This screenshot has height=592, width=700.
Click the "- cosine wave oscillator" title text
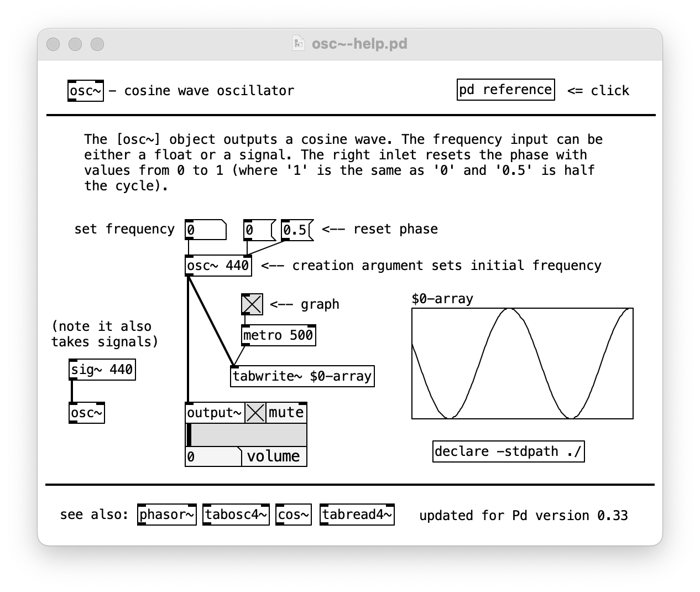[202, 91]
